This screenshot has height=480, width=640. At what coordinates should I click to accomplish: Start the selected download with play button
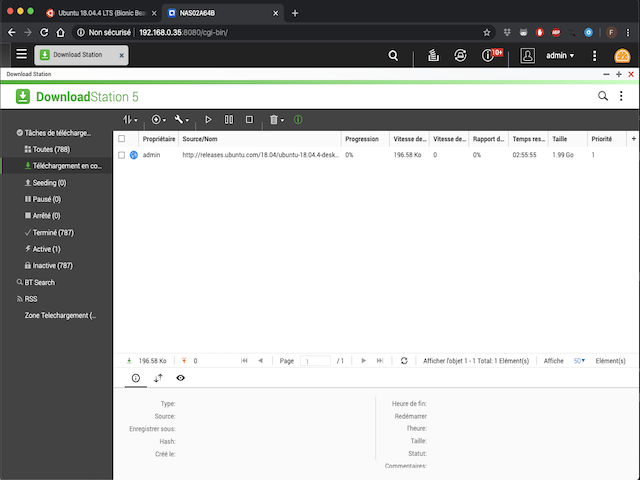208,120
